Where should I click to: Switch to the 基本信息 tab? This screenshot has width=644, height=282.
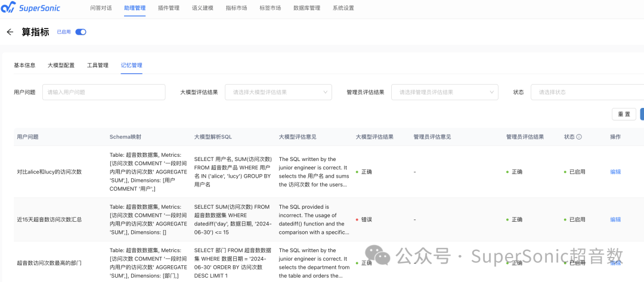click(24, 65)
